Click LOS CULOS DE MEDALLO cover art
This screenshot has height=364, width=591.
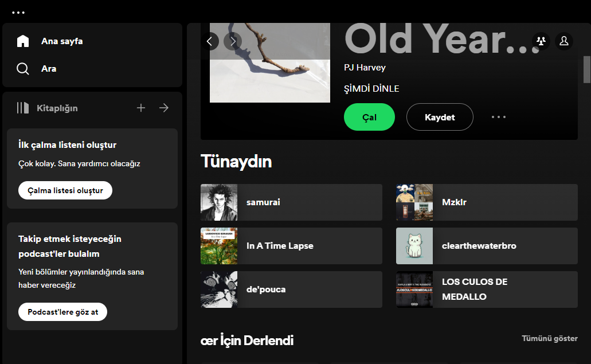click(414, 289)
